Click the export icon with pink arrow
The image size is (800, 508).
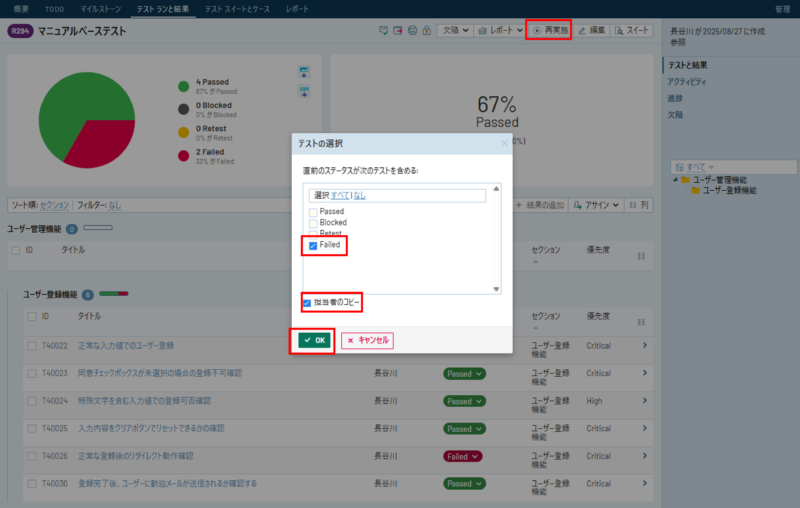click(x=397, y=31)
